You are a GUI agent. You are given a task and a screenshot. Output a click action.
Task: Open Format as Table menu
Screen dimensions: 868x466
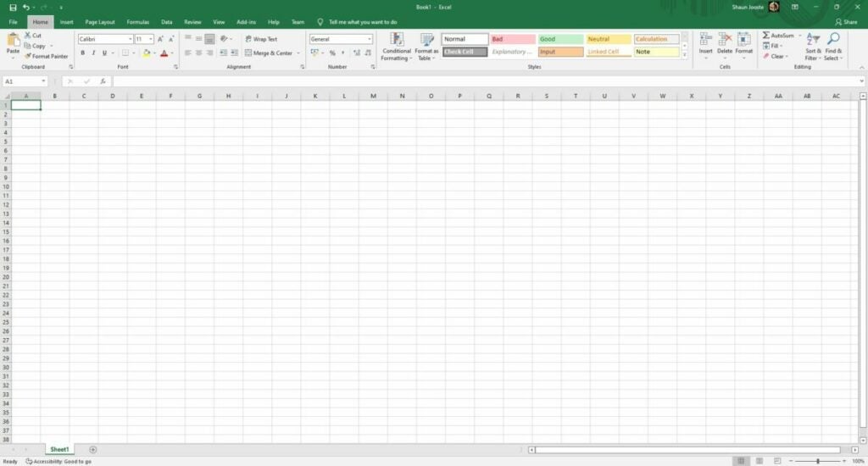(x=426, y=47)
